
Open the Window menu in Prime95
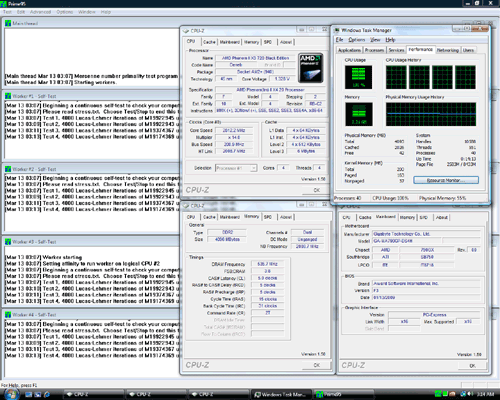pyautogui.click(x=87, y=12)
